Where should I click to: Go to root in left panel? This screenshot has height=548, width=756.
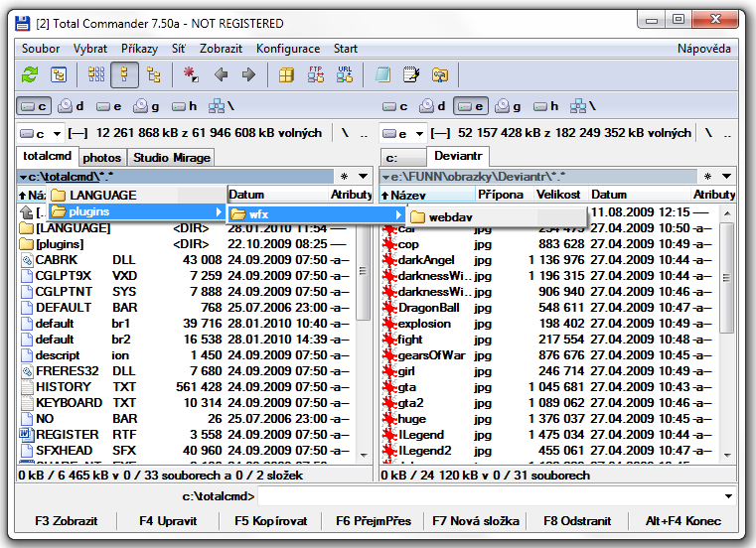345,133
